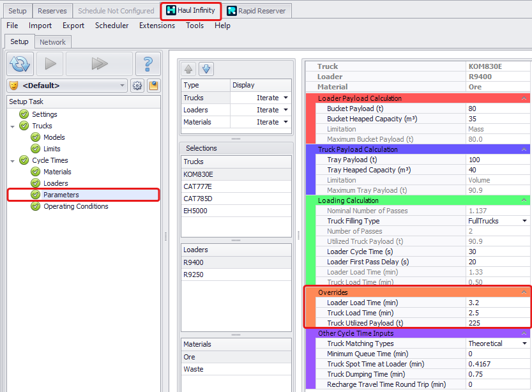
Task: Click the refresh arrows toolbar icon
Action: (x=20, y=64)
